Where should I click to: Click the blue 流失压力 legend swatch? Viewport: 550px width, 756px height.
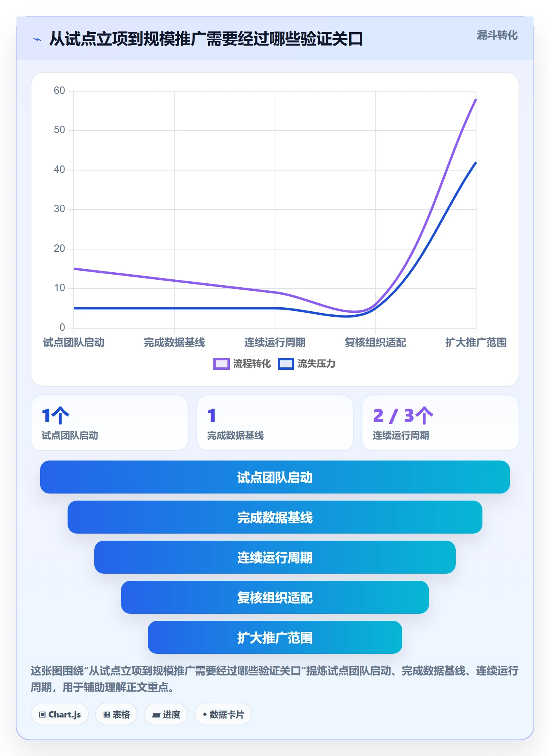coord(286,364)
